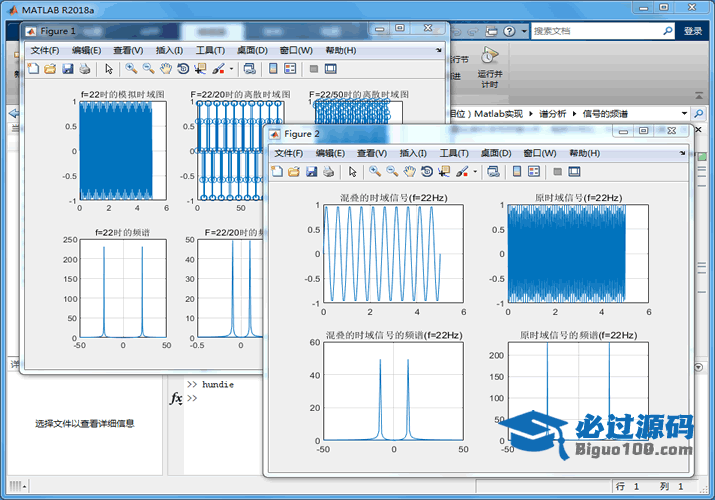The width and height of the screenshot is (715, 500).
Task: Open 编辑(E) menu in Figure 2
Action: point(330,153)
